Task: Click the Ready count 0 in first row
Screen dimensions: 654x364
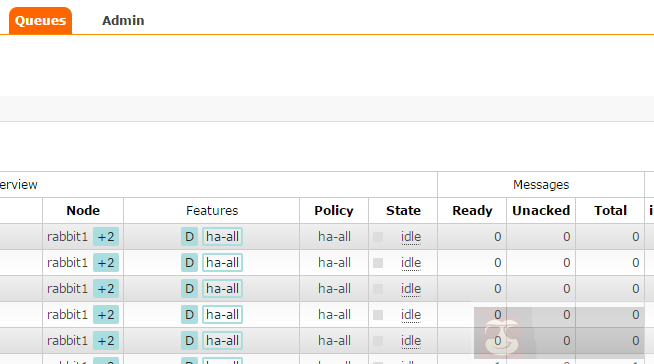Action: 498,237
